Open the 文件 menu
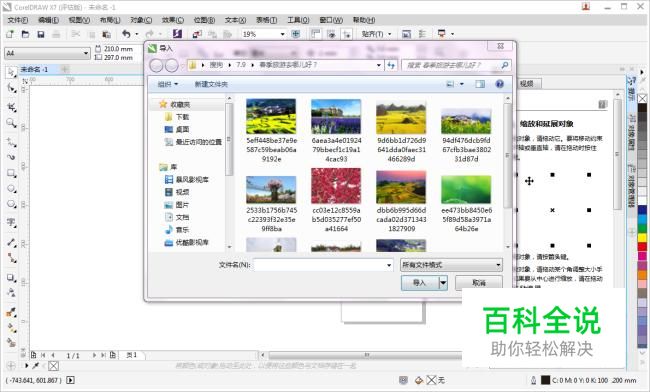650x392 pixels. (17, 20)
